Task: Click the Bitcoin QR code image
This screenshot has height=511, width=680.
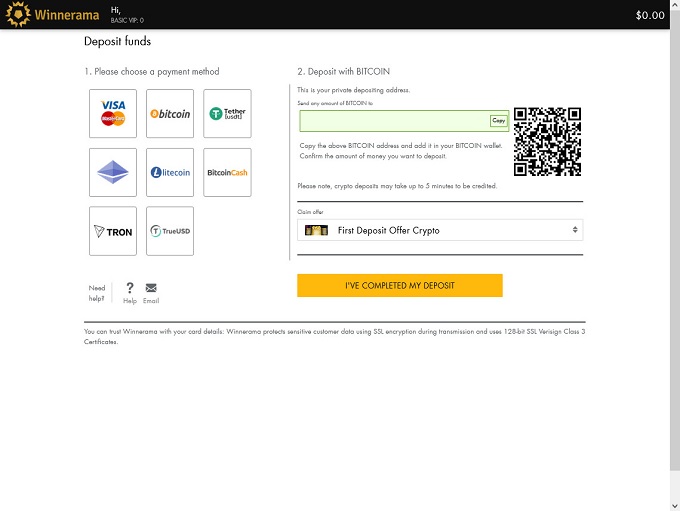Action: [547, 141]
